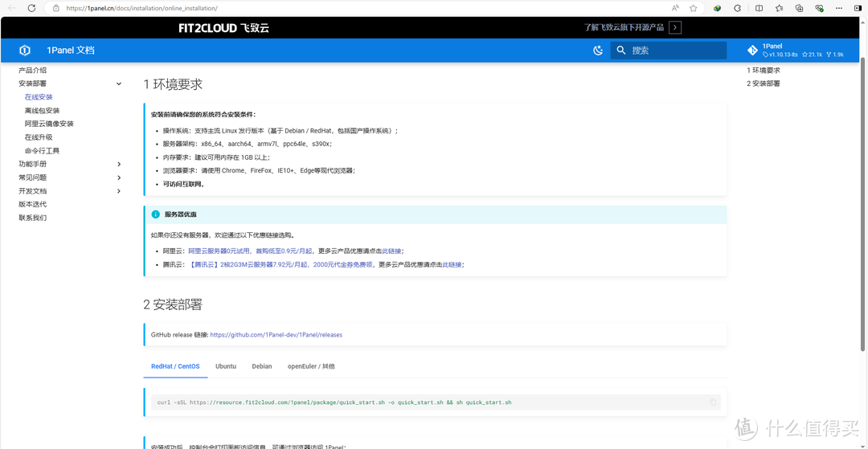Open 了解飞致云旗下开源产品 banner link
Viewport: 868px width, 449px height.
[624, 27]
